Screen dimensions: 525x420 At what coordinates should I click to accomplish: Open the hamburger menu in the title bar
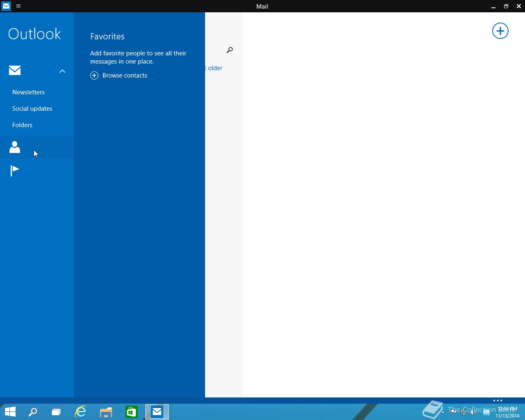(x=18, y=6)
